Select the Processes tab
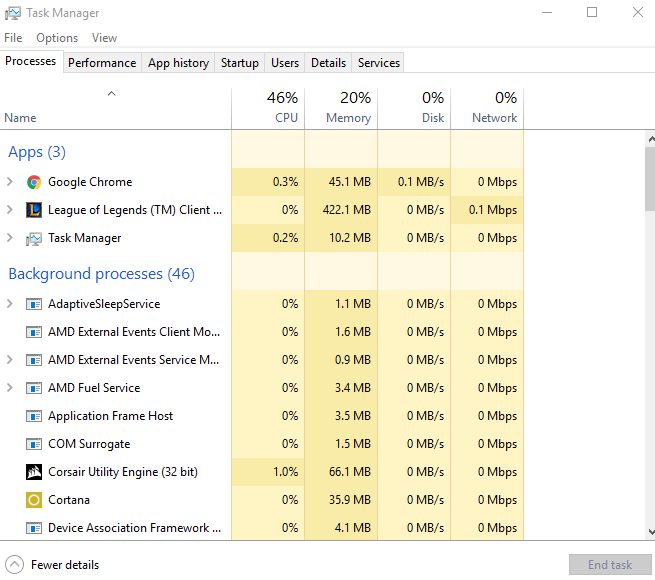This screenshot has height=580, width=655. (x=31, y=61)
